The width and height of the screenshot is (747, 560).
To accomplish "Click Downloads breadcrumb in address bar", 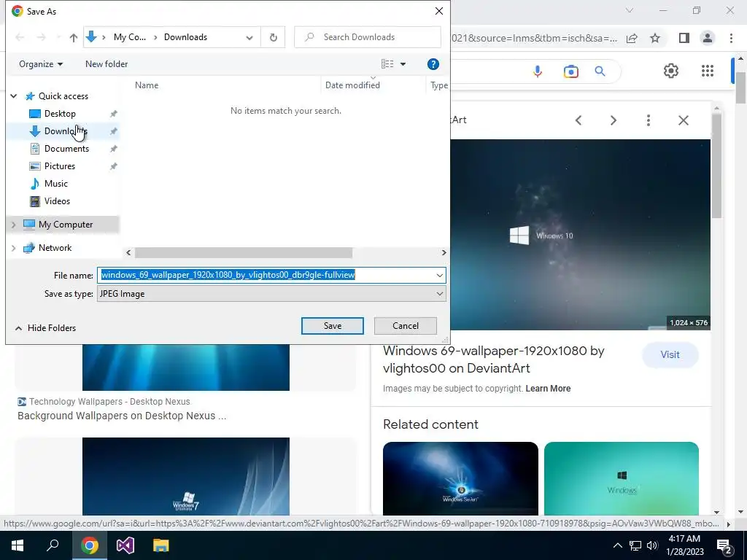I will (x=185, y=37).
